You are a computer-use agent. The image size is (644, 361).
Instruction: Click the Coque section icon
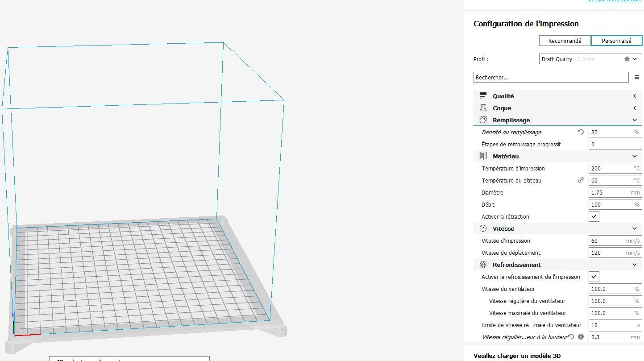(483, 108)
